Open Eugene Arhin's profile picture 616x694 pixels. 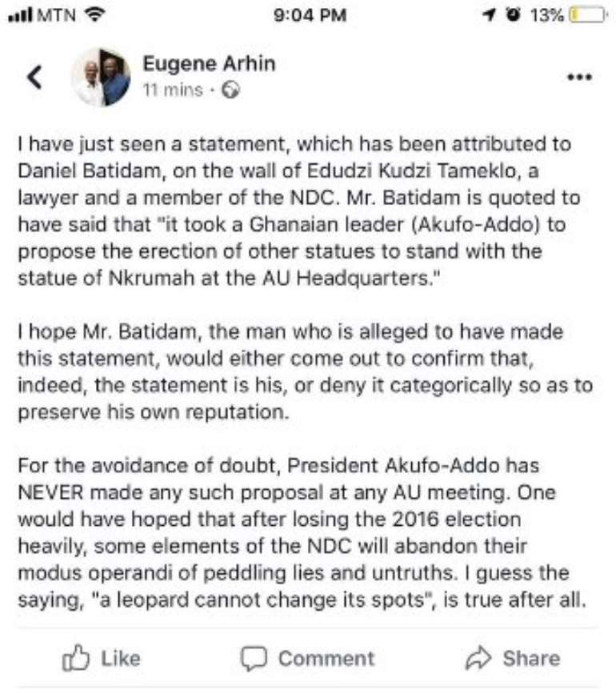tap(102, 77)
